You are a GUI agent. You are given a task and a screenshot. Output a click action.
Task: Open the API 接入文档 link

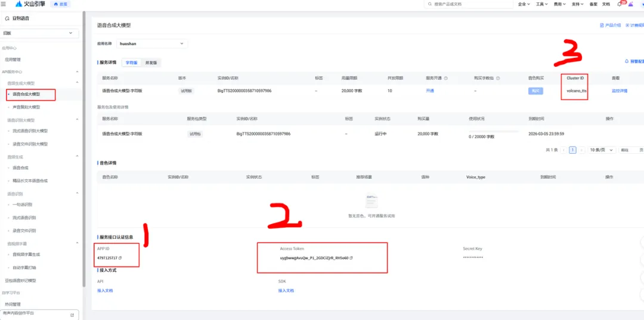pyautogui.click(x=105, y=290)
